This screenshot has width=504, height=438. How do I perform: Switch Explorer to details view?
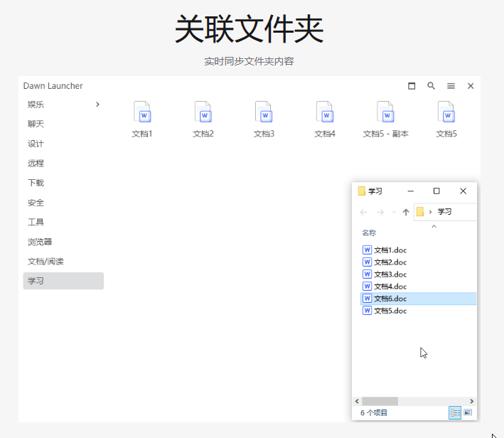455,412
